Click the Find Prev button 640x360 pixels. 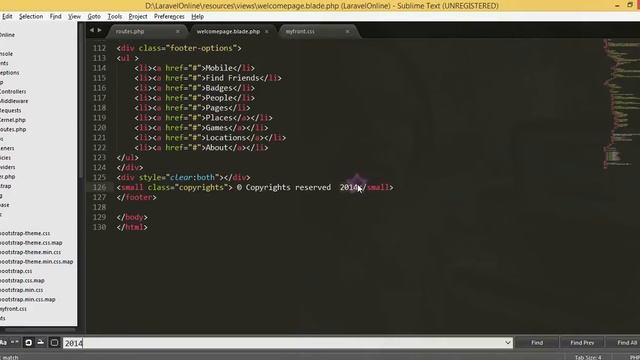click(582, 343)
